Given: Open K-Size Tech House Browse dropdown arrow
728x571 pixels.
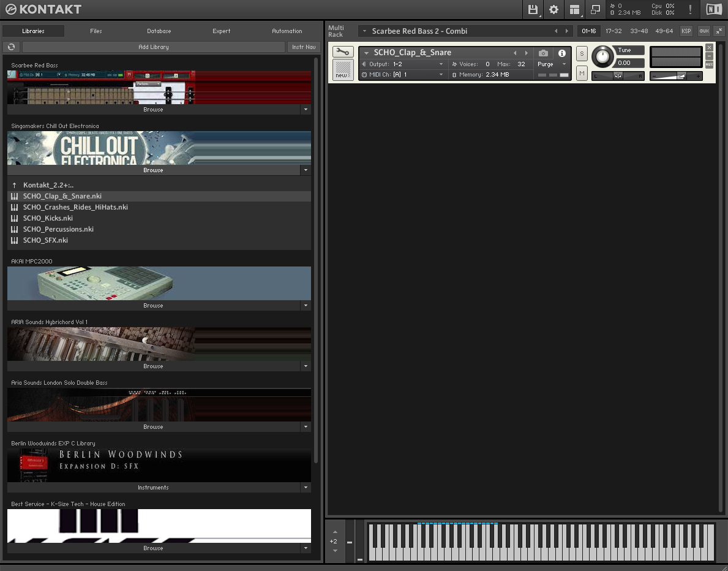Looking at the screenshot, I should 306,548.
